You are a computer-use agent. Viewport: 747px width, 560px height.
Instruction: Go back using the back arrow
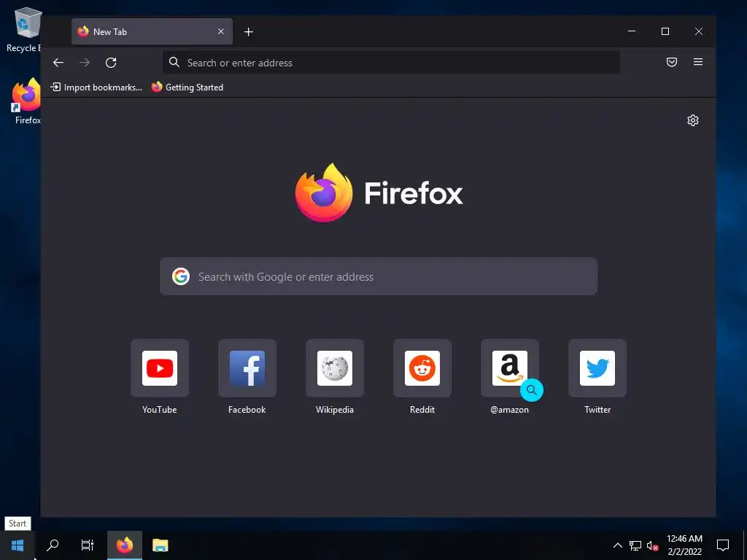tap(58, 63)
